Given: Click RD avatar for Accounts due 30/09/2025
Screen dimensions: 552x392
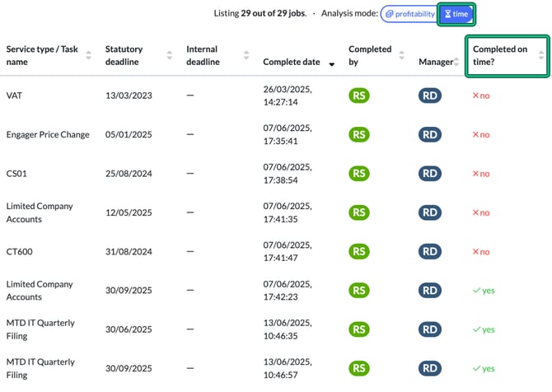Looking at the screenshot, I should [430, 291].
